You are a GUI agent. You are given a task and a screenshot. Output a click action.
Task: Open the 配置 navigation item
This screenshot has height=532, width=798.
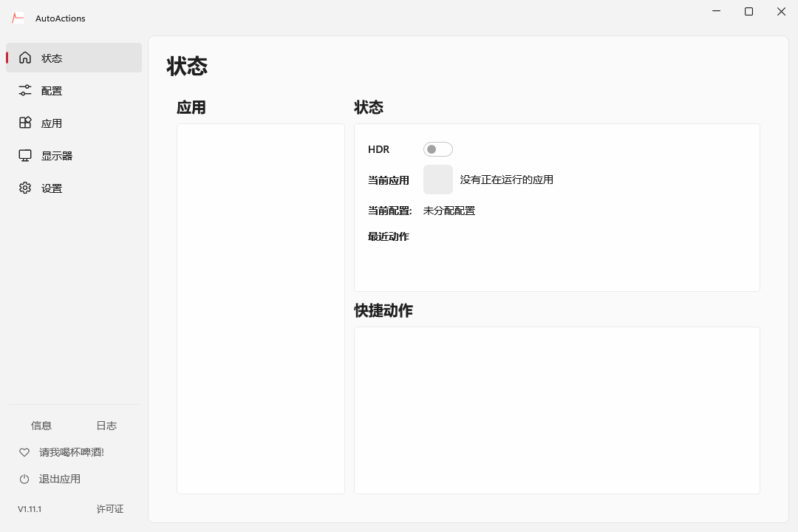click(74, 90)
